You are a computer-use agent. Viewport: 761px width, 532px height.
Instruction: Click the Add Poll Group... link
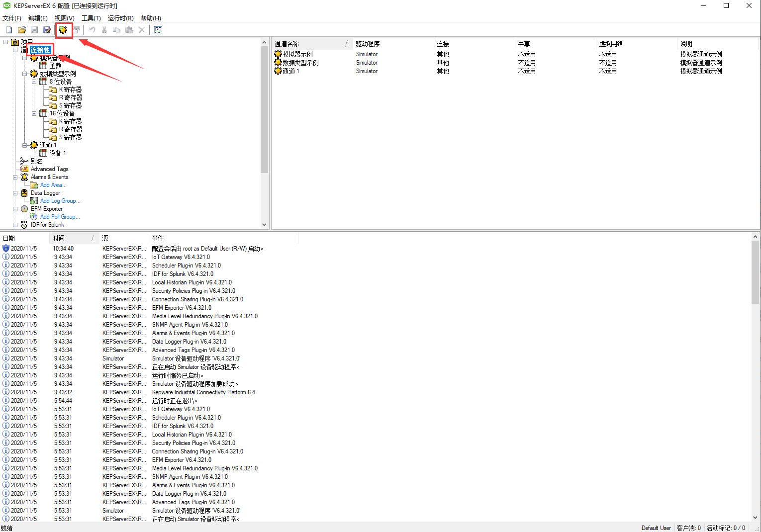60,217
